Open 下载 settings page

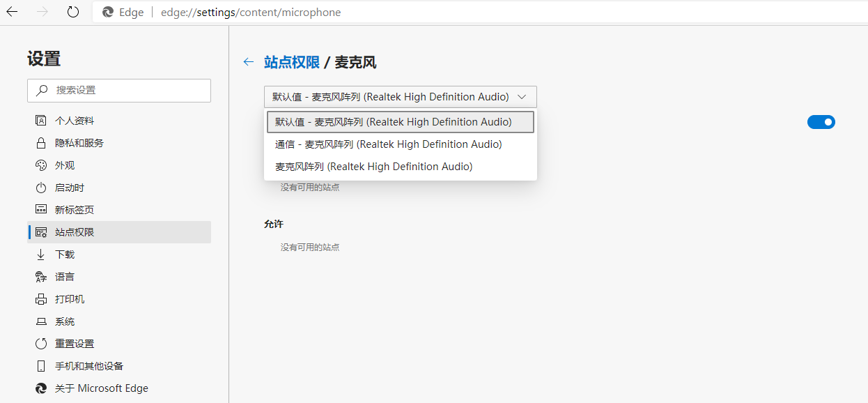119,254
